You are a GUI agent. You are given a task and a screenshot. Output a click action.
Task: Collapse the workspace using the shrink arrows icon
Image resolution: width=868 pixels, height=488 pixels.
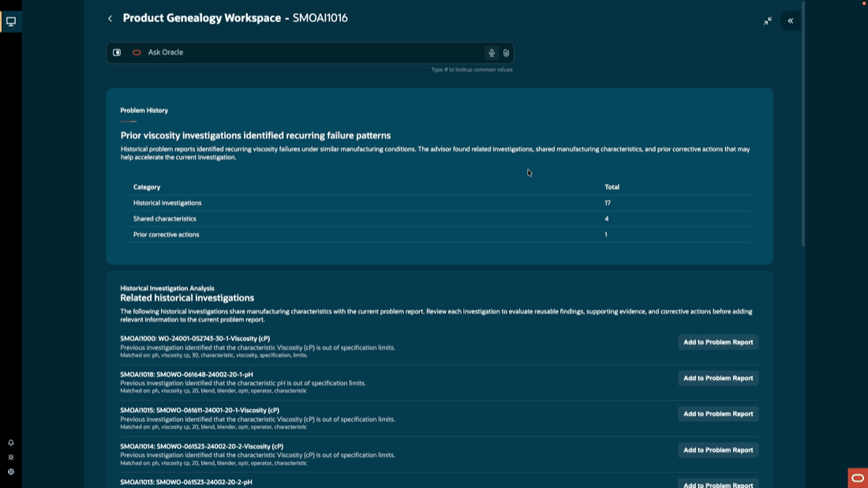(x=768, y=21)
